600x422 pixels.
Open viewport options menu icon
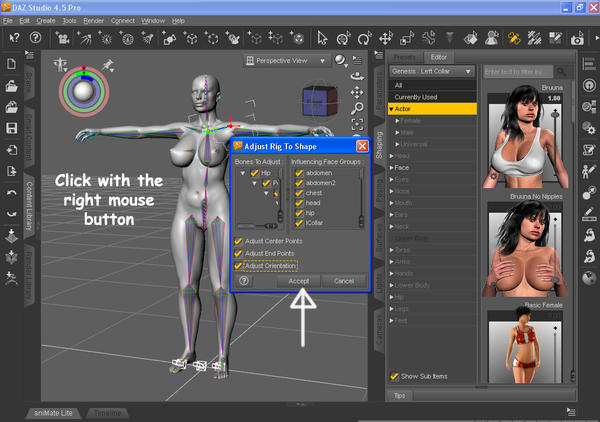tap(357, 60)
